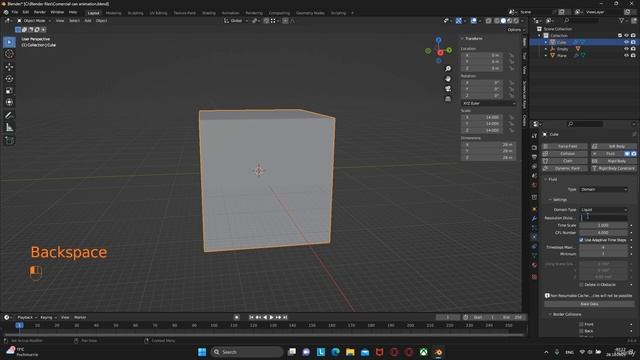Open the viewport Add menu
This screenshot has height=360, width=640.
tap(88, 20)
